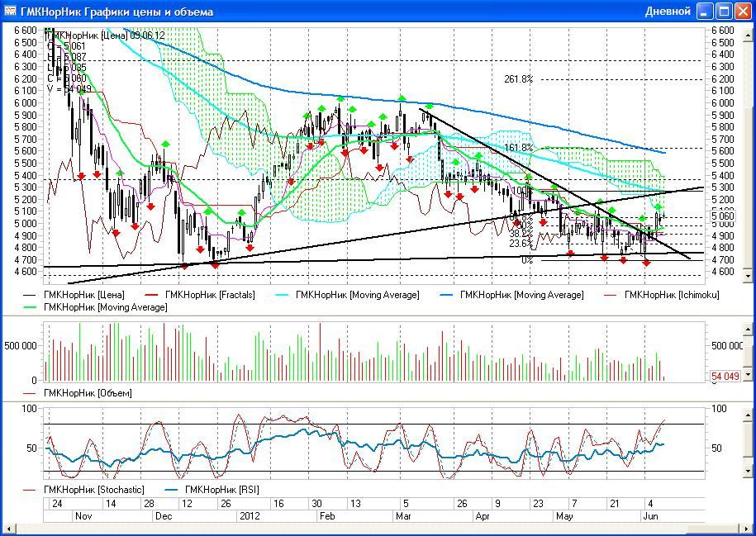Click date label '28' on time axis
The image size is (756, 536).
point(149,504)
